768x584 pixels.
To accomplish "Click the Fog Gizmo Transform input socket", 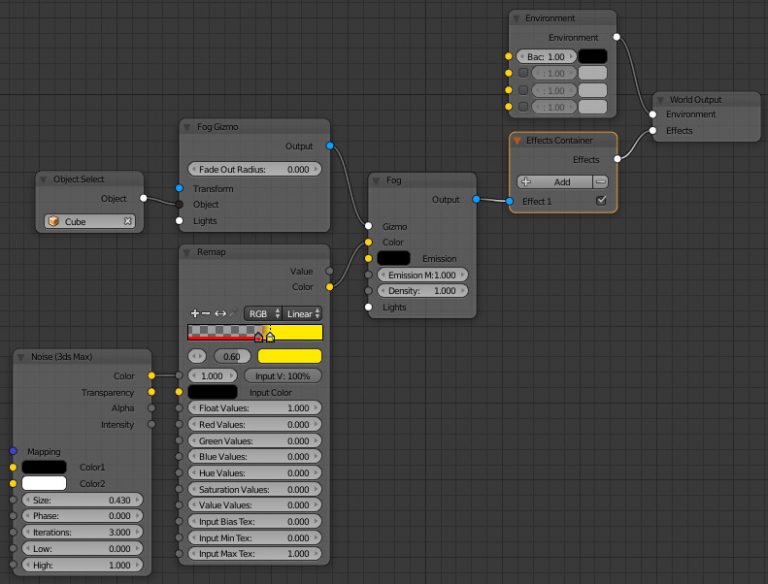I will coord(179,188).
